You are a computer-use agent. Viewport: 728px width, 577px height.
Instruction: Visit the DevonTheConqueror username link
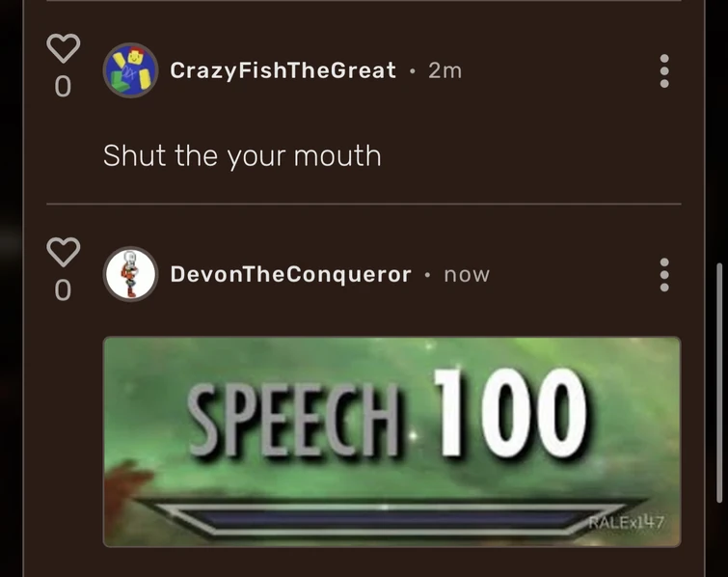click(290, 274)
